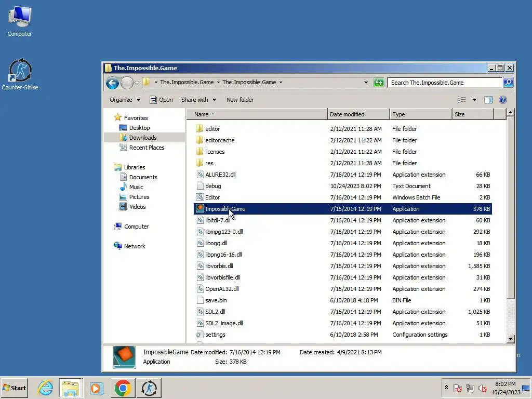The height and width of the screenshot is (399, 532).
Task: Select the save.bin file icon
Action: 200,300
